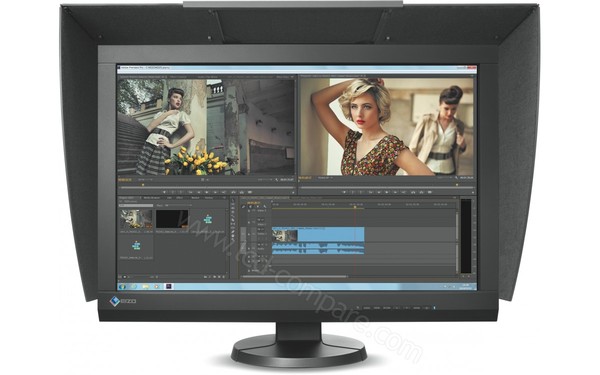Click the trash icon in Project panel
600x375 pixels.
pyautogui.click(x=224, y=277)
